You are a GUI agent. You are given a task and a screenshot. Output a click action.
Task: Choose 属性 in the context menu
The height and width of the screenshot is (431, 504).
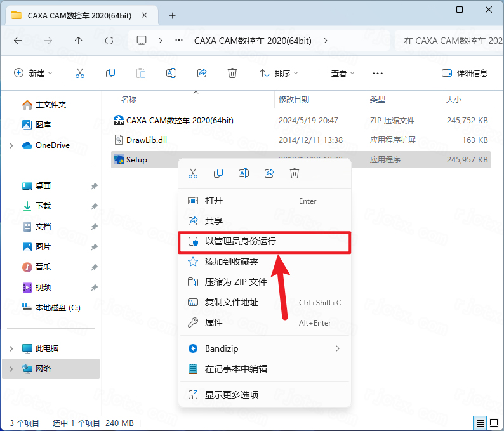(x=214, y=322)
